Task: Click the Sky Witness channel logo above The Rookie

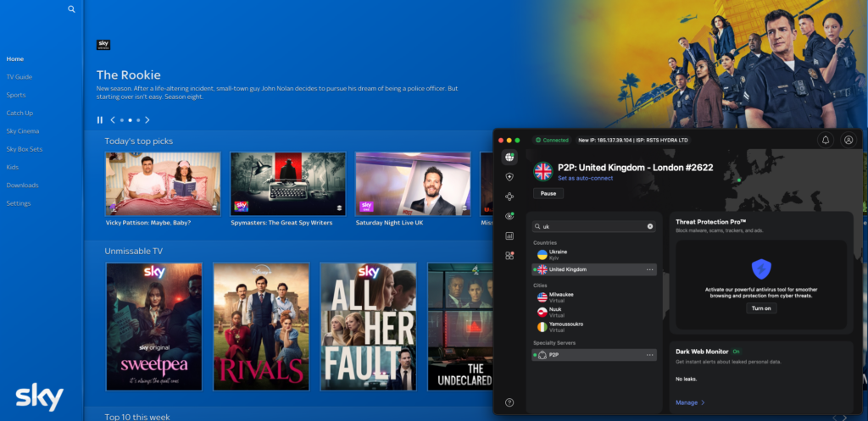Action: [103, 45]
